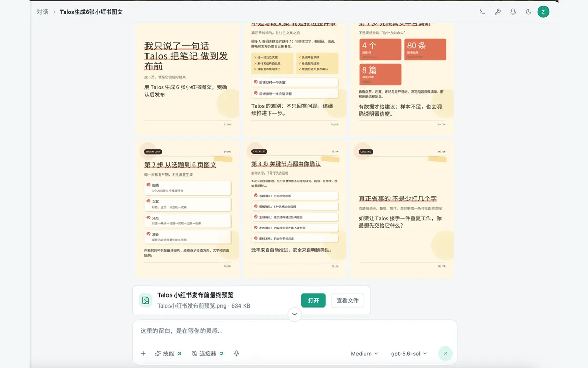Screen dimensions: 588x368
Task: Click the 查看文件 button
Action: 347,300
